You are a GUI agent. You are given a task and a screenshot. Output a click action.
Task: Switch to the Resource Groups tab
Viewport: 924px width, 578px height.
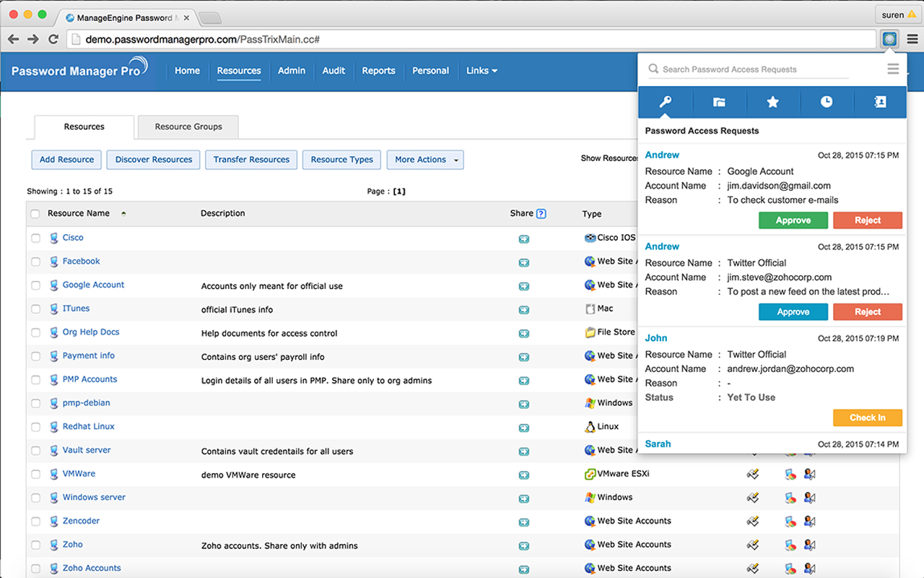(x=188, y=126)
